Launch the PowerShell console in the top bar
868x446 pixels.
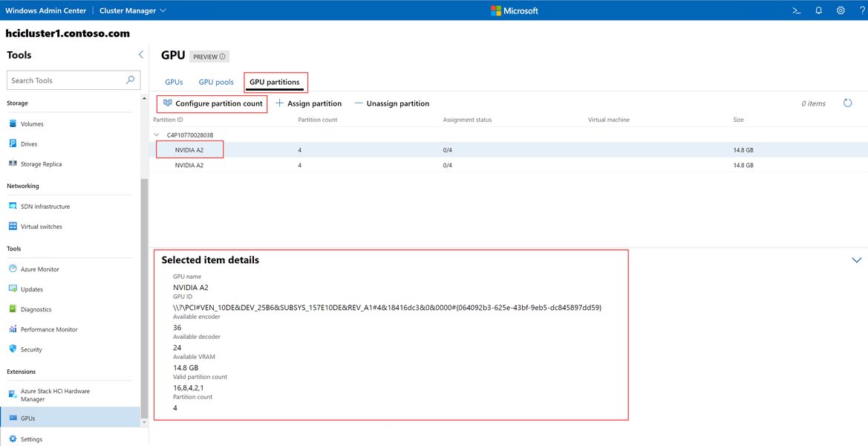point(795,10)
